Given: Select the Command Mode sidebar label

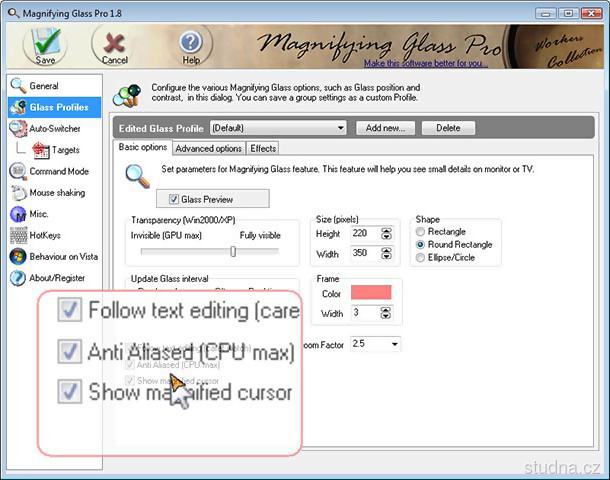Looking at the screenshot, I should [x=59, y=171].
